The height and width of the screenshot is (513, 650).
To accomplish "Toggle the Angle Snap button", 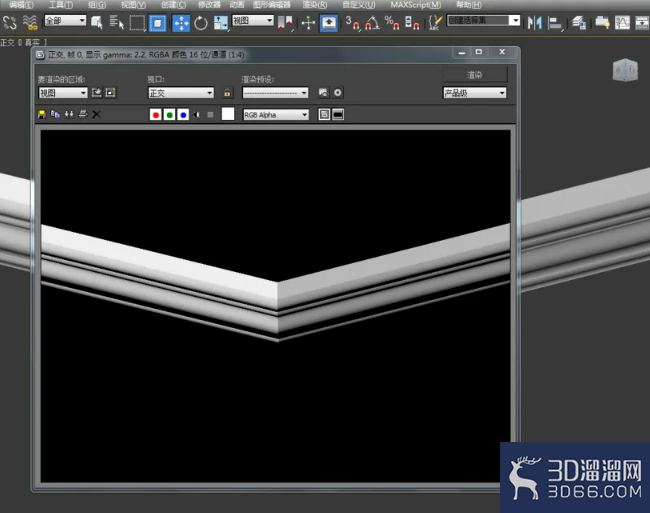I will (x=372, y=23).
